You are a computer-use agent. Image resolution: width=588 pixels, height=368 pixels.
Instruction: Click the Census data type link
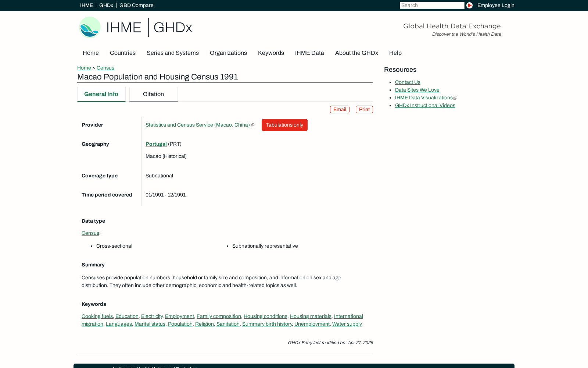pos(90,233)
